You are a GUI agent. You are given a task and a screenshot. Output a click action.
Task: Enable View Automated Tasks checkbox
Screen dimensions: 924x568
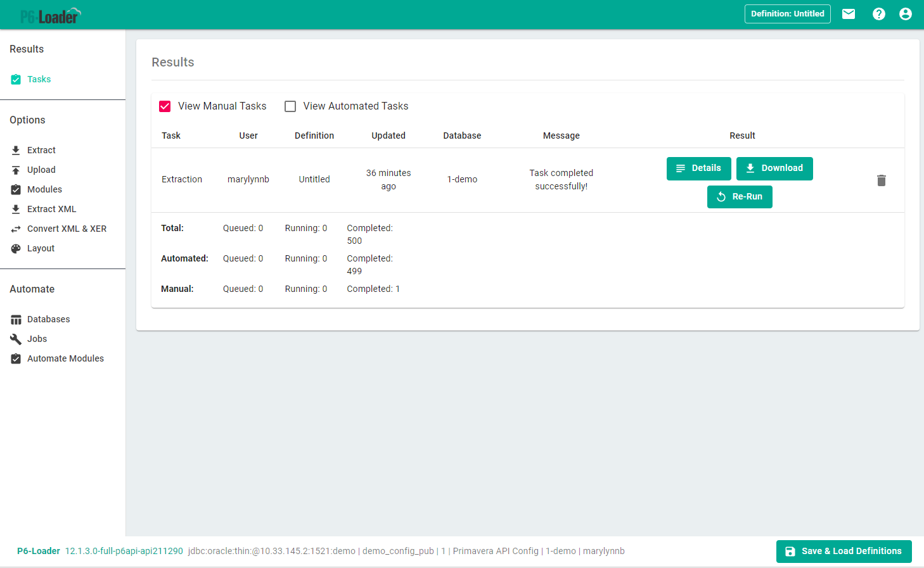pyautogui.click(x=290, y=106)
